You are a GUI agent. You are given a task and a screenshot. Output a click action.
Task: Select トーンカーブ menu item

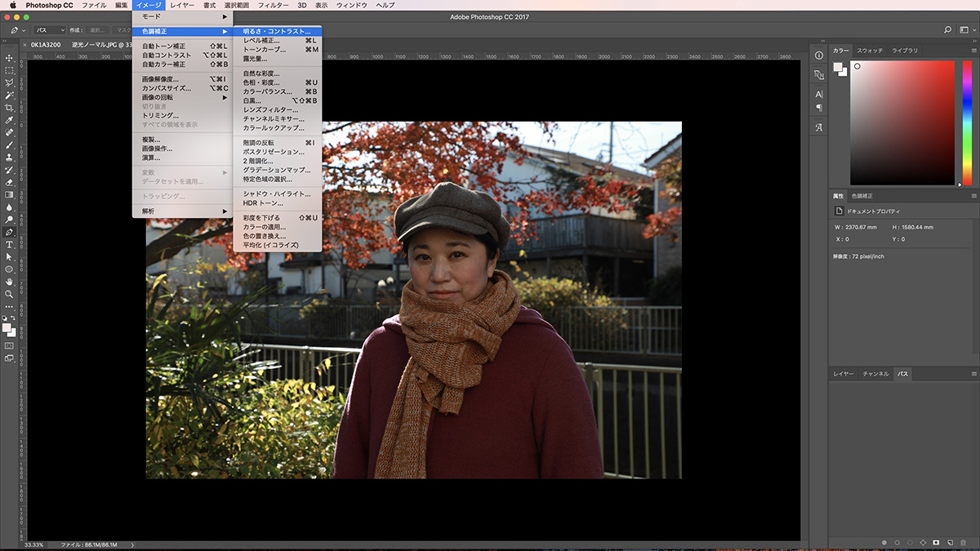click(x=265, y=50)
